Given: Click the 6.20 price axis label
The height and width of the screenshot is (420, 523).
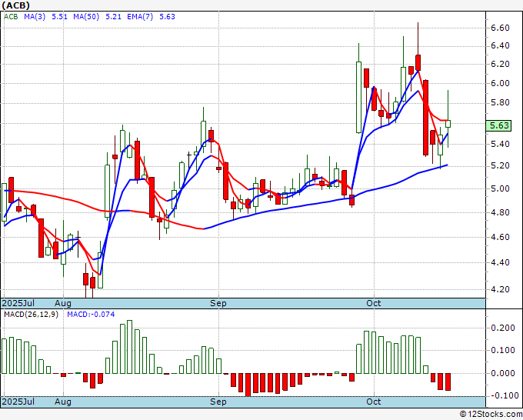Looking at the screenshot, I should pos(500,64).
